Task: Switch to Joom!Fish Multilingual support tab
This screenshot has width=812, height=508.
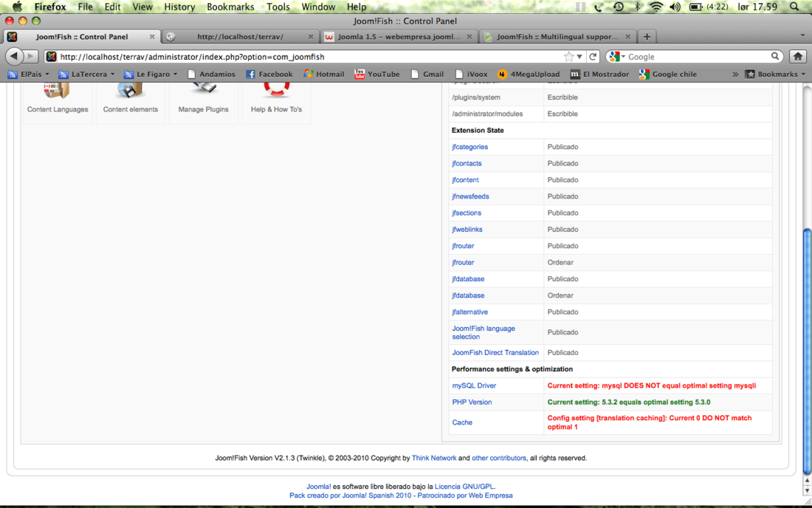Action: 557,37
